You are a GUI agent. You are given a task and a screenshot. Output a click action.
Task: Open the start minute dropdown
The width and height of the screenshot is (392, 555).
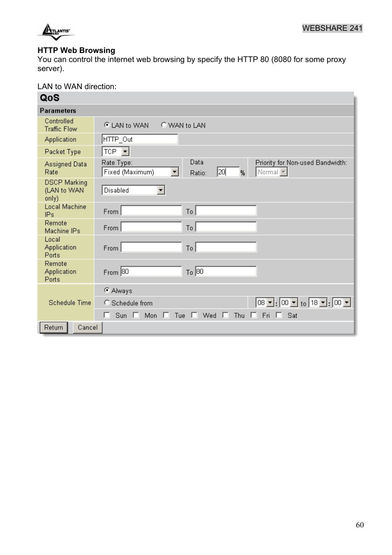point(289,303)
